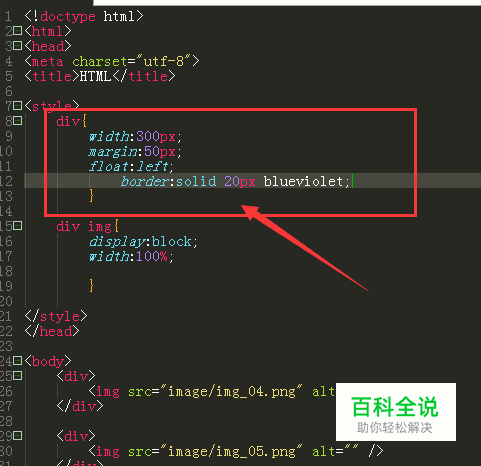
Task: Click the 百科全说 watermark logo
Action: (x=395, y=412)
